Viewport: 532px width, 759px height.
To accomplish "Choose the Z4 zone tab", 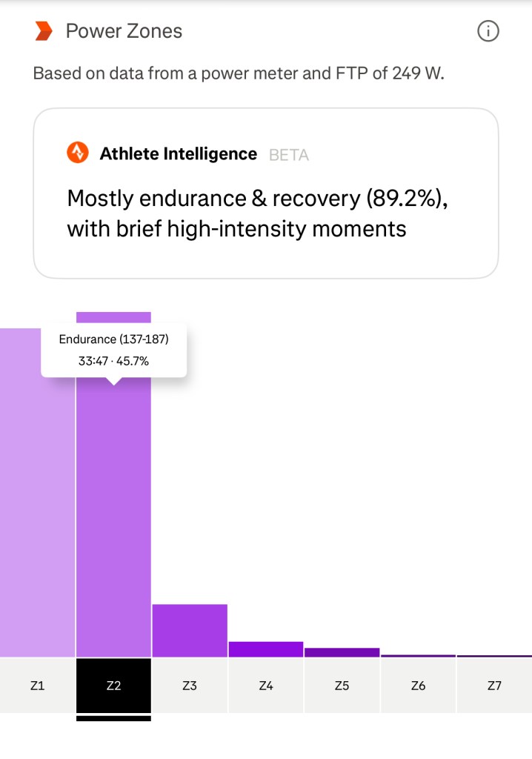I will [266, 686].
